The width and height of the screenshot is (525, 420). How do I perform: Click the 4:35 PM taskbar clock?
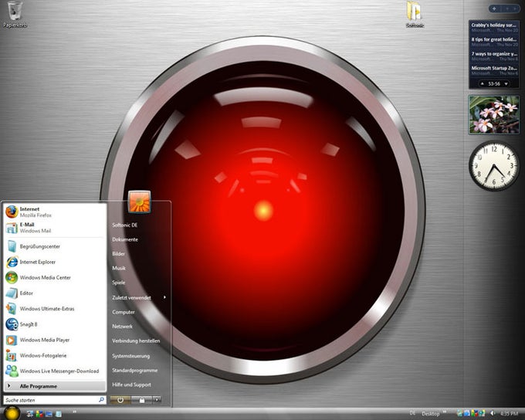[509, 414]
